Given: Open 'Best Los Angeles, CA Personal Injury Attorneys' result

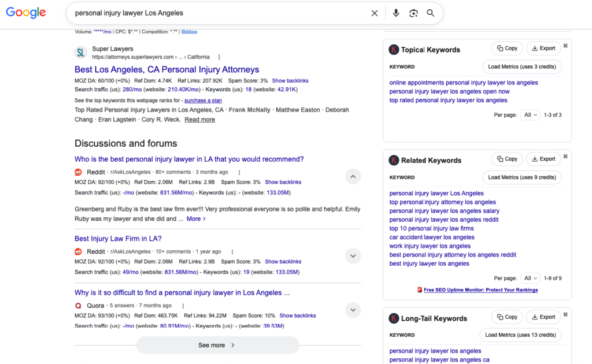Looking at the screenshot, I should coord(166,69).
